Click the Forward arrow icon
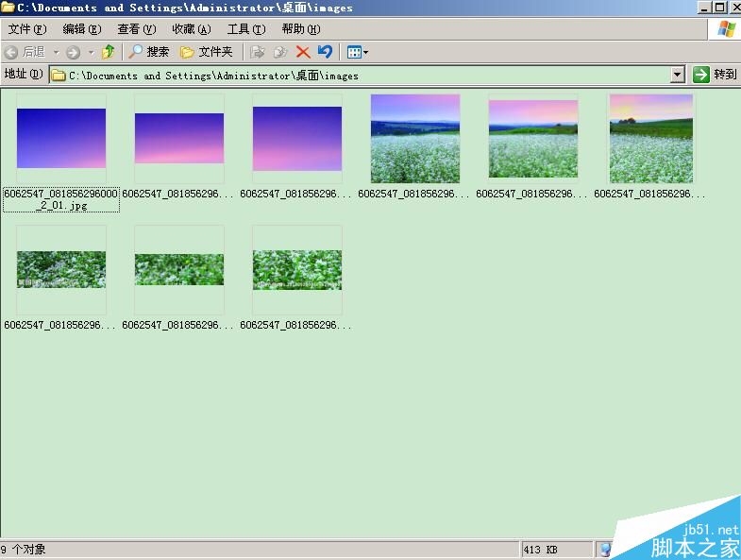 tap(73, 52)
